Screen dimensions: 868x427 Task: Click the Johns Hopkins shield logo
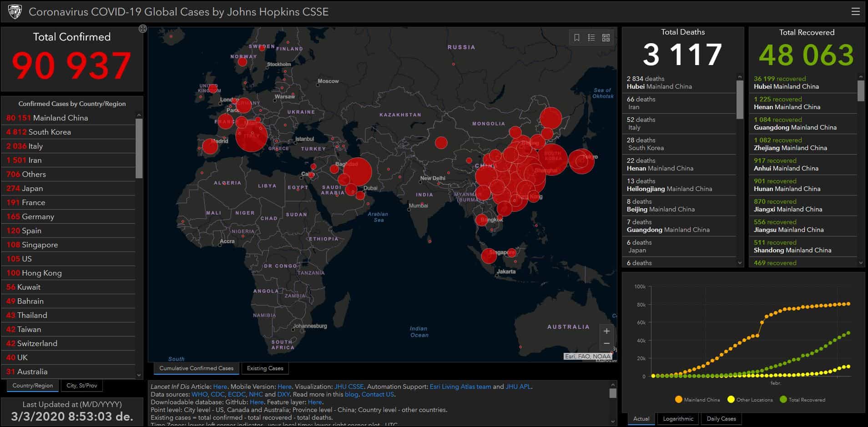tap(15, 11)
